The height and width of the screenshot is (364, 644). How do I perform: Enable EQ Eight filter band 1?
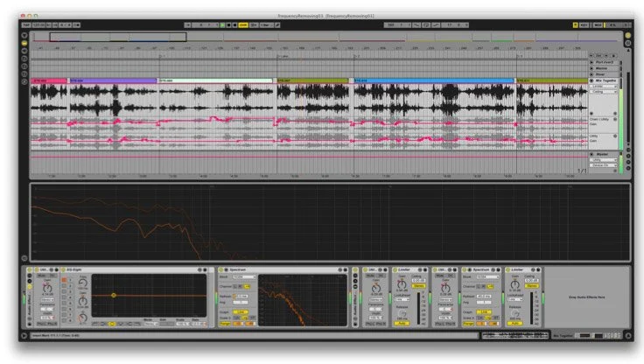pos(64,280)
